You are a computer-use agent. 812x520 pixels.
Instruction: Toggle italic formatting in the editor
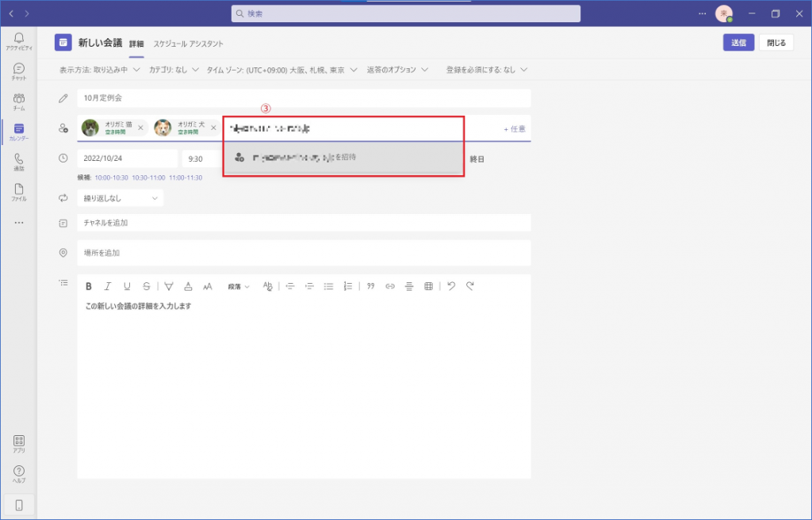coord(107,286)
